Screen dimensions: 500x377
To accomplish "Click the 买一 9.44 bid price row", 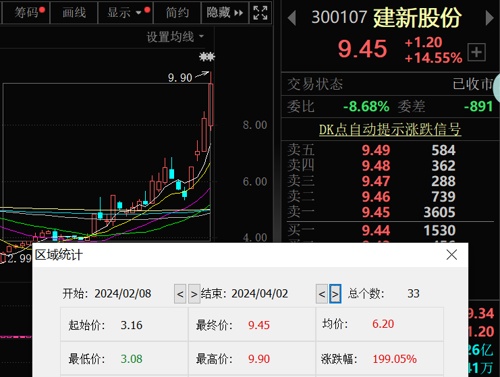I will (390, 230).
